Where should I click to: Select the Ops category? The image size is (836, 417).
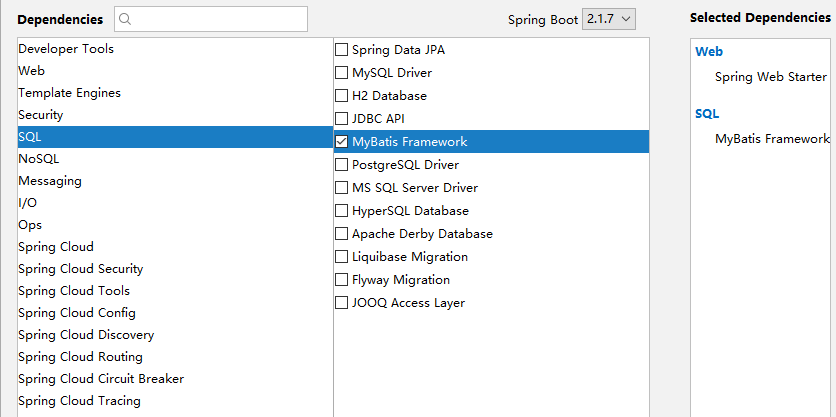coord(175,225)
